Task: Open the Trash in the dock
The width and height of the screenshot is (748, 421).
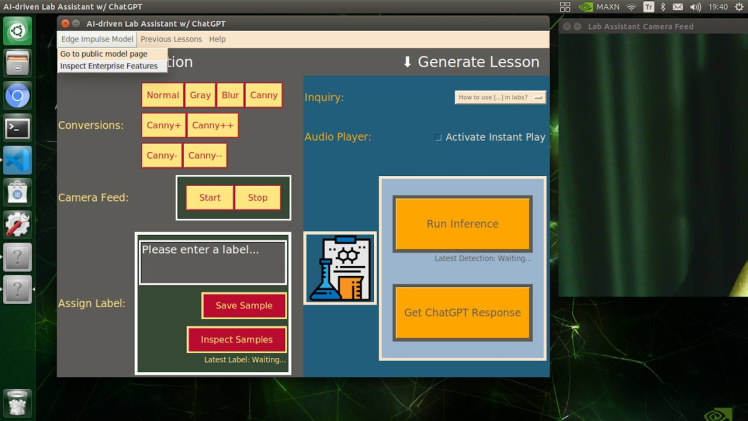Action: (x=17, y=402)
